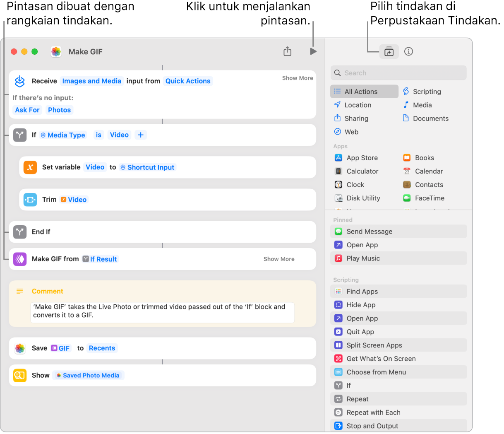Click the Set variable orange icon
Image resolution: width=504 pixels, height=434 pixels.
[x=30, y=167]
